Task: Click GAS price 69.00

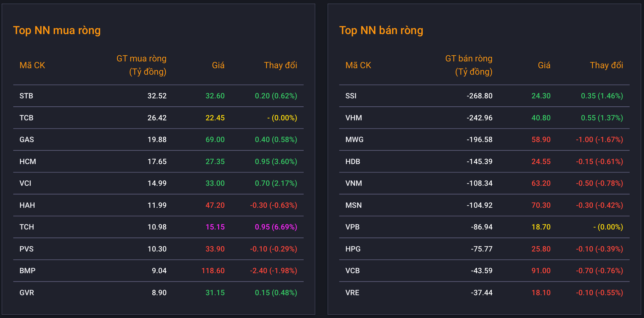Action: point(215,140)
